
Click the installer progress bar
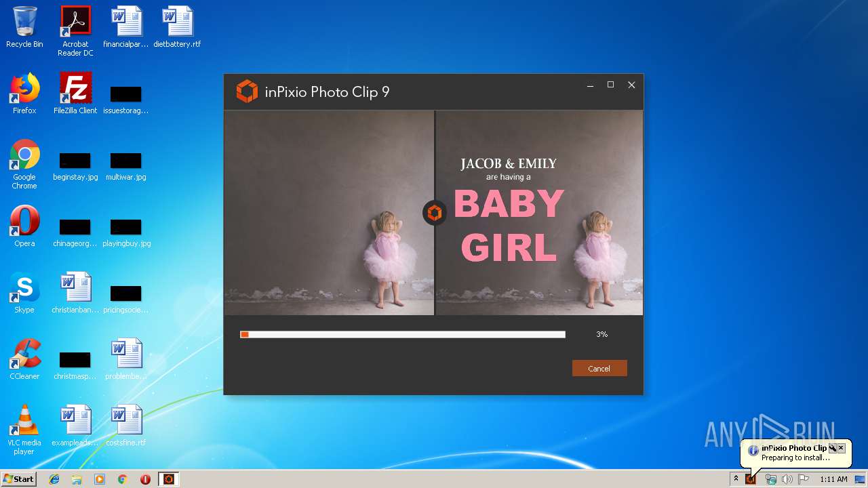click(x=403, y=334)
